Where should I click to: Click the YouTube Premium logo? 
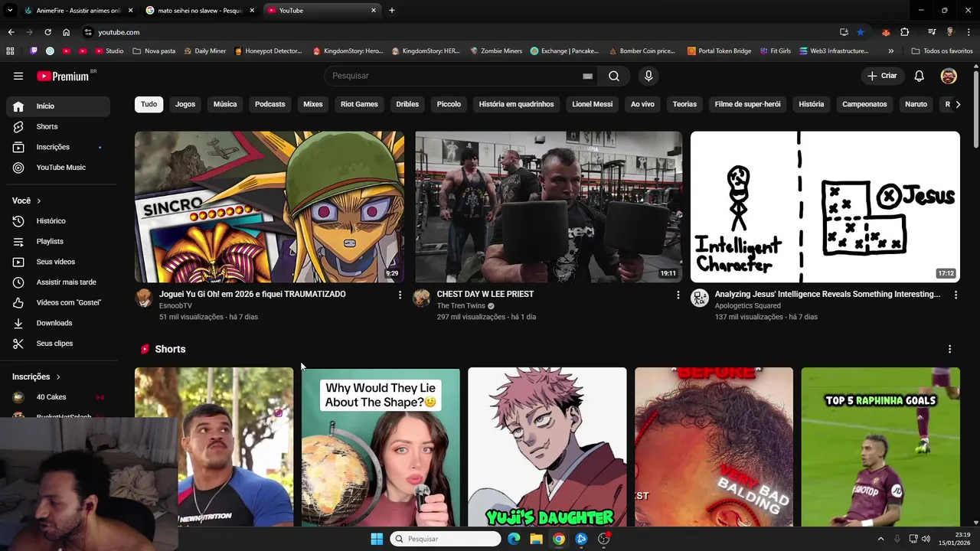tap(63, 76)
